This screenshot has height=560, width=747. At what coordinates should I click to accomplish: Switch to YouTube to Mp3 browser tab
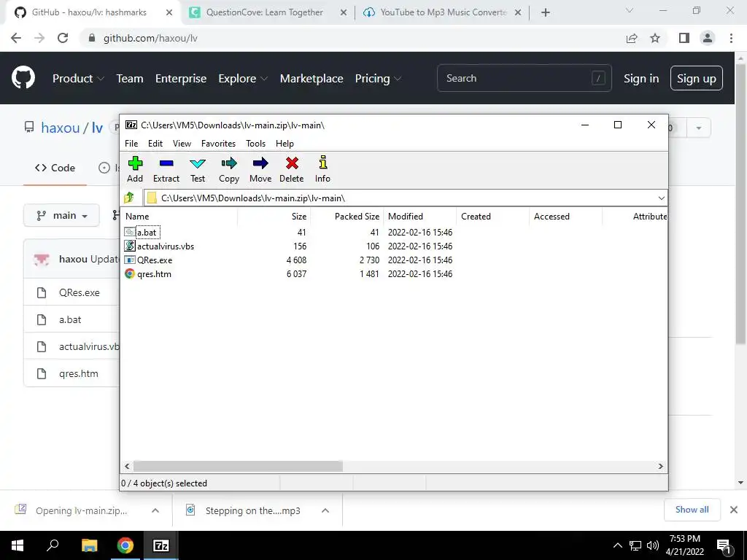coord(443,12)
